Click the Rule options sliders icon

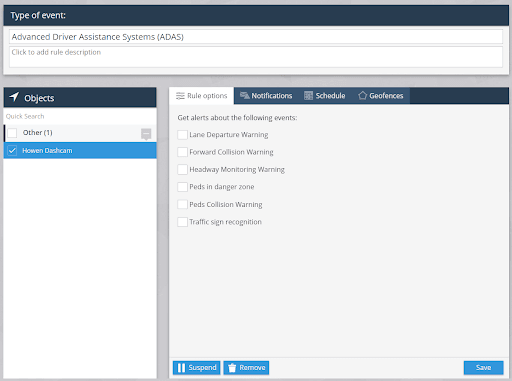(180, 96)
